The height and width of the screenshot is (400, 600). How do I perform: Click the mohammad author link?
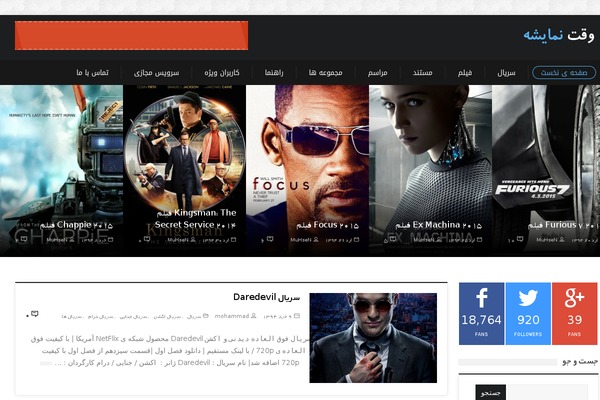coord(232,316)
